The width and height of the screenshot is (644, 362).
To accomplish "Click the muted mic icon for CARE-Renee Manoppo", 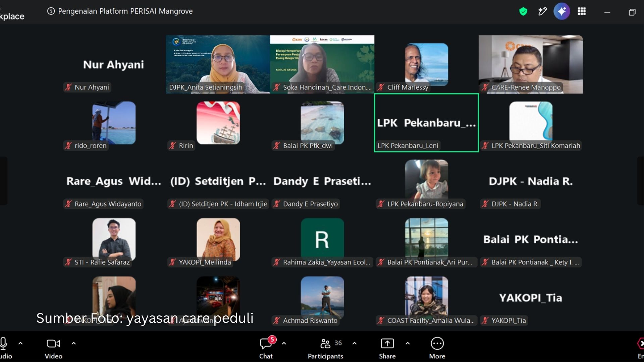I will (x=485, y=87).
